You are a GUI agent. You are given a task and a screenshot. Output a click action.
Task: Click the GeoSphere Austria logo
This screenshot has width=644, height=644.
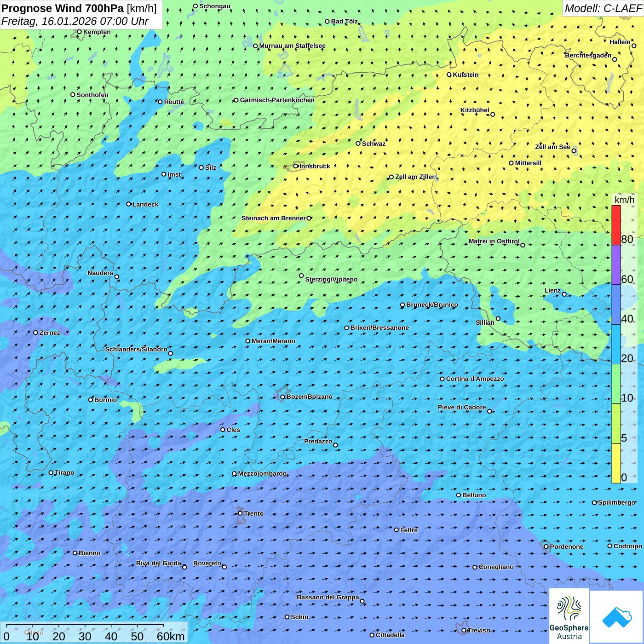(x=569, y=615)
